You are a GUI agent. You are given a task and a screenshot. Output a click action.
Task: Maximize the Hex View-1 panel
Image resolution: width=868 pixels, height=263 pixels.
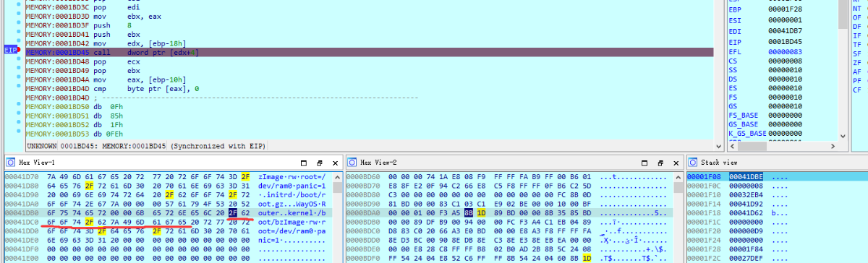tap(305, 163)
